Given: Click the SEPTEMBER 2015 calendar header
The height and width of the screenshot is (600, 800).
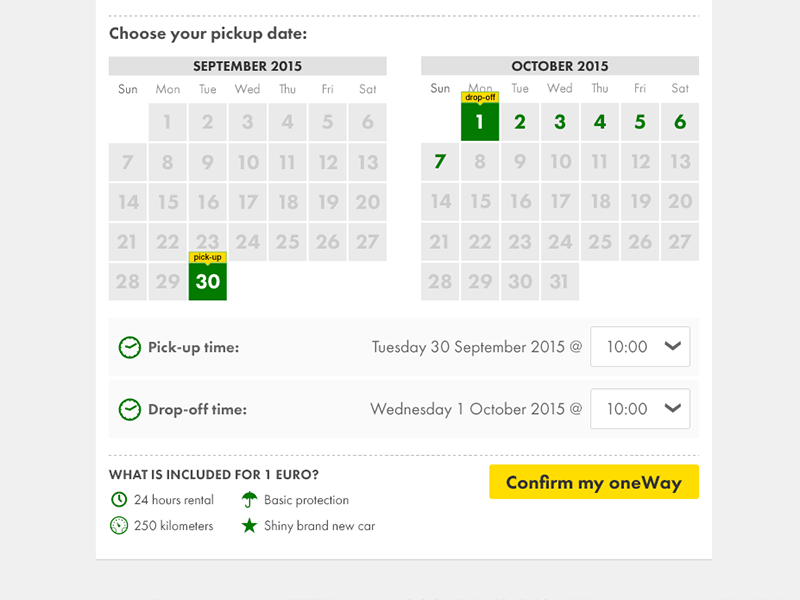Looking at the screenshot, I should pos(247,66).
